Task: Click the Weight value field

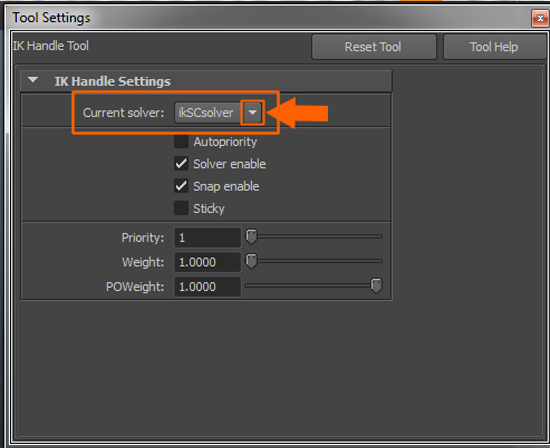Action: pyautogui.click(x=207, y=262)
